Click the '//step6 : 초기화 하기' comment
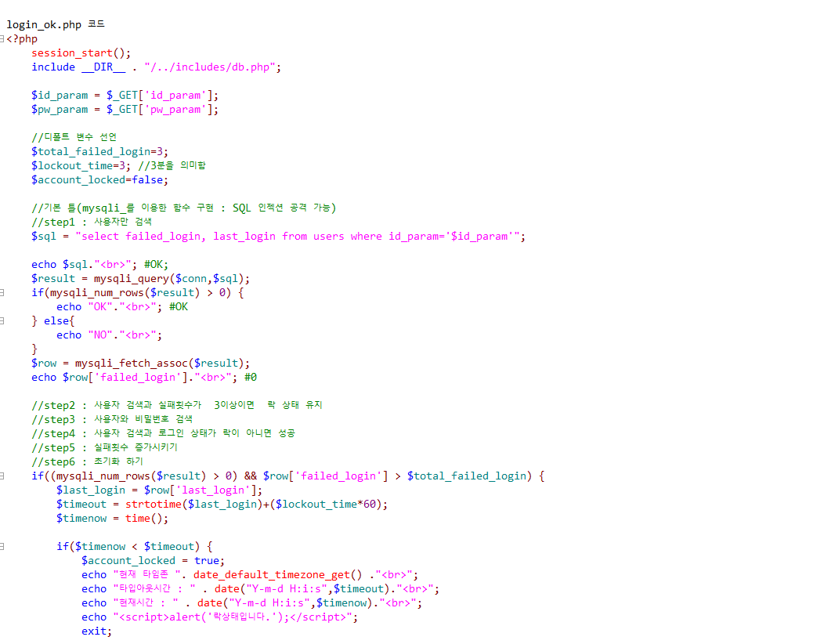Viewport: 831px width, 644px height. tap(87, 461)
